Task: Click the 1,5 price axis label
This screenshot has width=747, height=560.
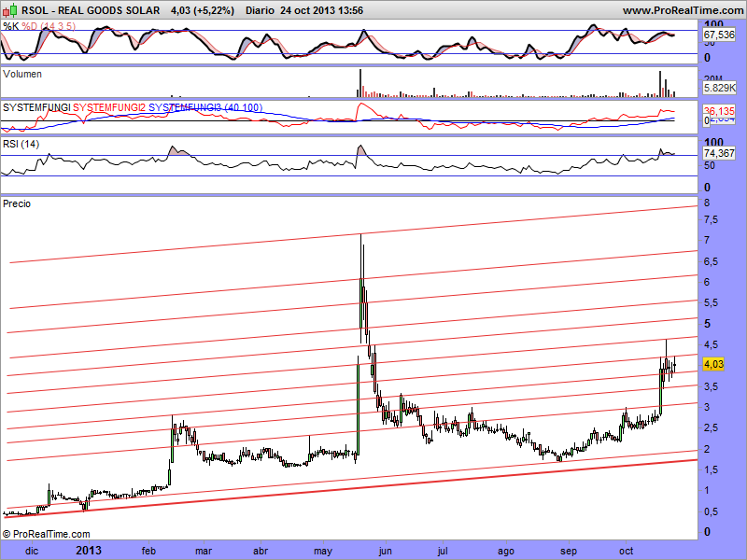Action: [712, 470]
